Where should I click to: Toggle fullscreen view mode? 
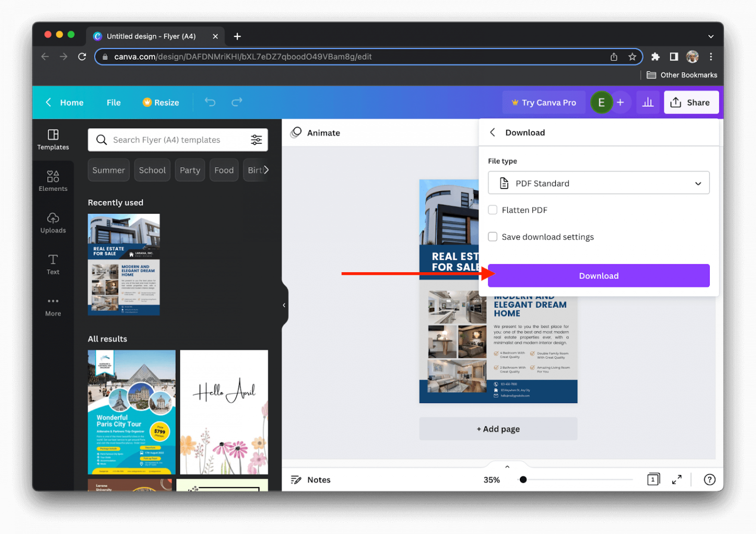coord(677,479)
